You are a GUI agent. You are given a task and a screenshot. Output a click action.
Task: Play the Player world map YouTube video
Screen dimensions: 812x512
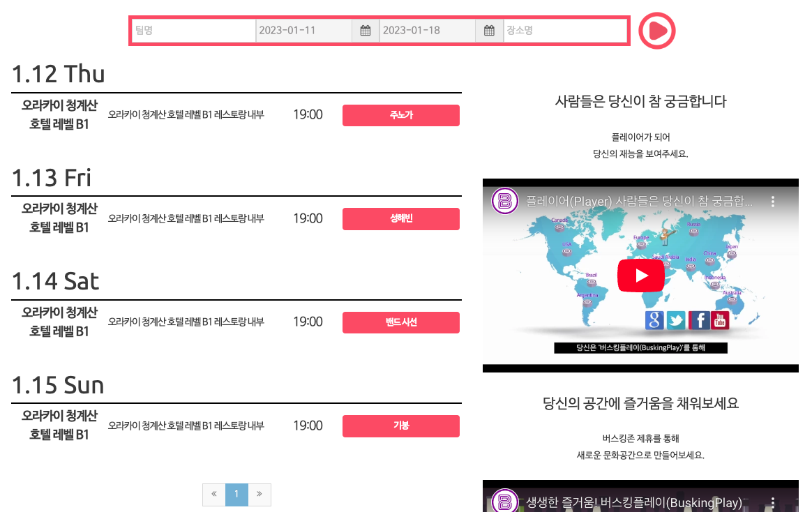point(640,276)
